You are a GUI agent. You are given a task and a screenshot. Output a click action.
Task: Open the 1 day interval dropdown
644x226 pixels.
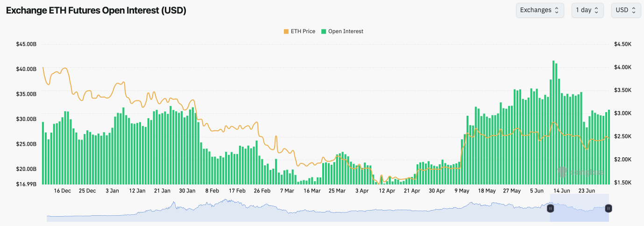[587, 10]
